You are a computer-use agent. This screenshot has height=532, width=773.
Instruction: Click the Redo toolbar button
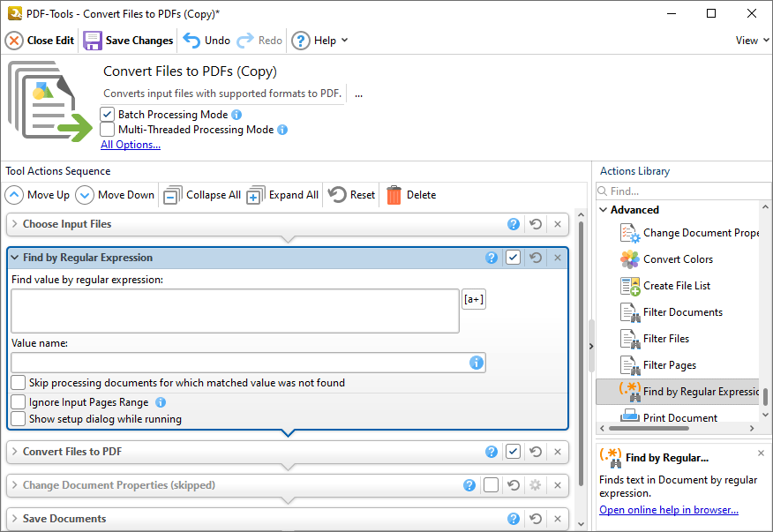click(259, 41)
